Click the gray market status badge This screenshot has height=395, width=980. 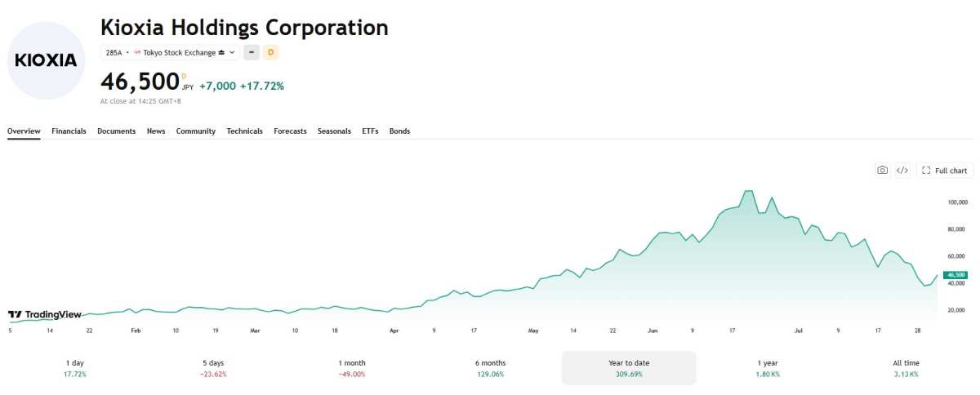point(252,52)
